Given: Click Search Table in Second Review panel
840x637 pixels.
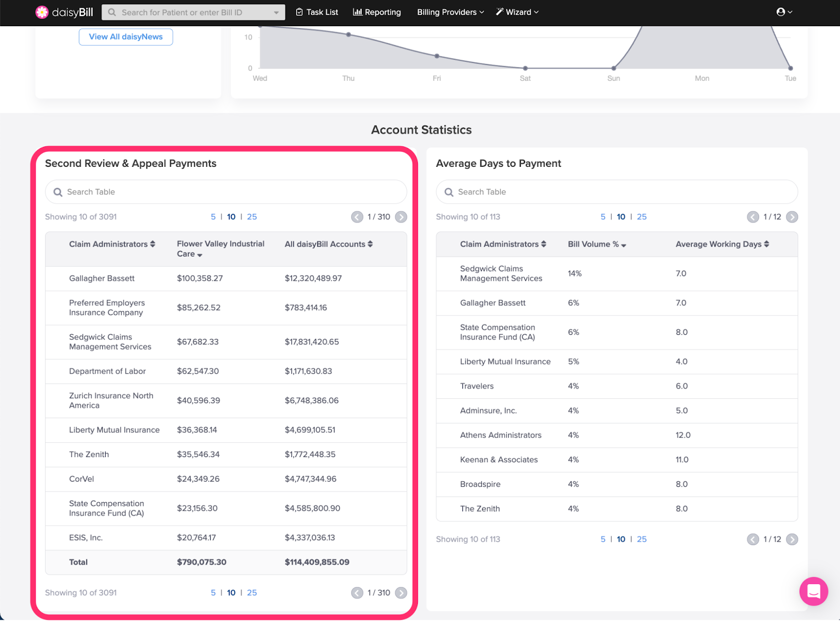Looking at the screenshot, I should tap(226, 192).
